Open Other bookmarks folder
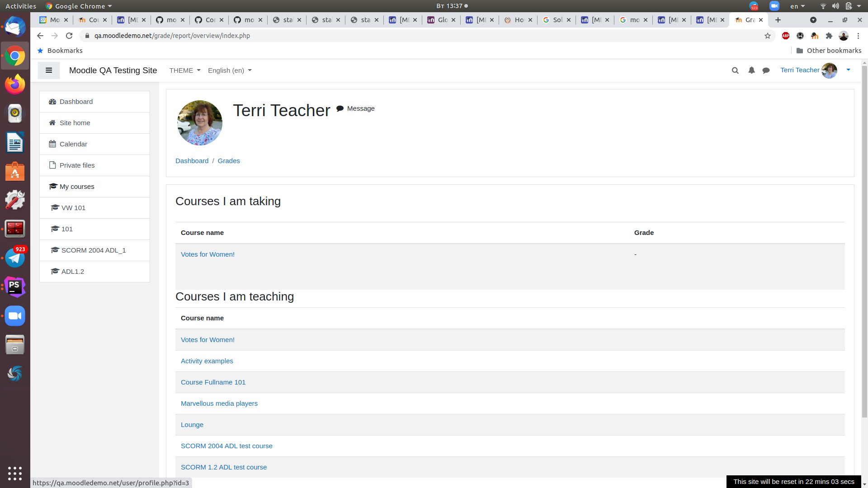Viewport: 868px width, 488px height. [829, 51]
